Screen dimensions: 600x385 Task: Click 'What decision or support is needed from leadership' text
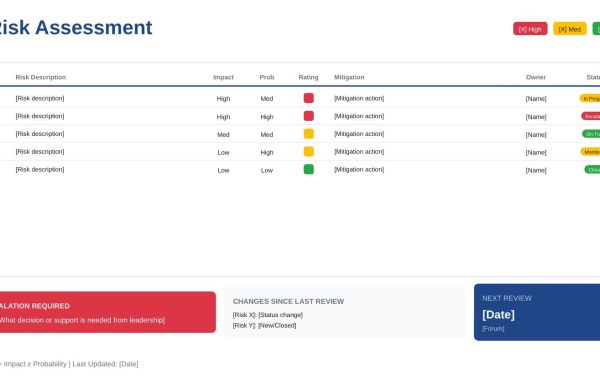pyautogui.click(x=82, y=320)
